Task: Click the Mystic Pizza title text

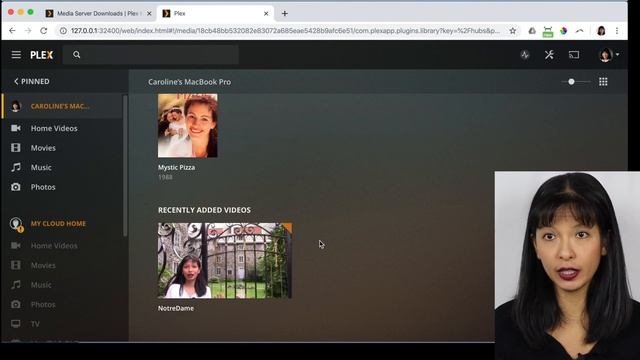Action: [x=176, y=167]
